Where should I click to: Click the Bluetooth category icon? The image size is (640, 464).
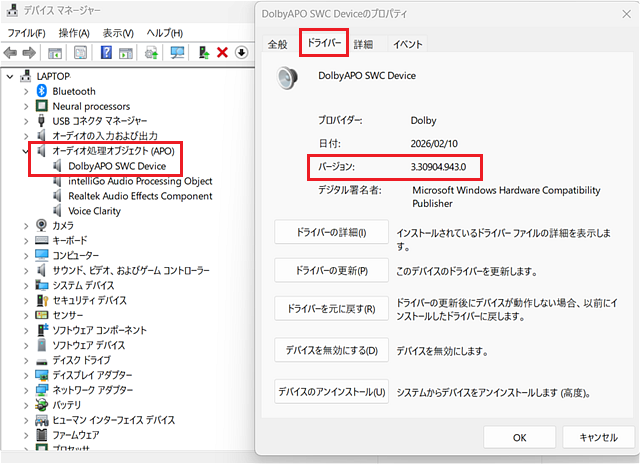coord(42,91)
